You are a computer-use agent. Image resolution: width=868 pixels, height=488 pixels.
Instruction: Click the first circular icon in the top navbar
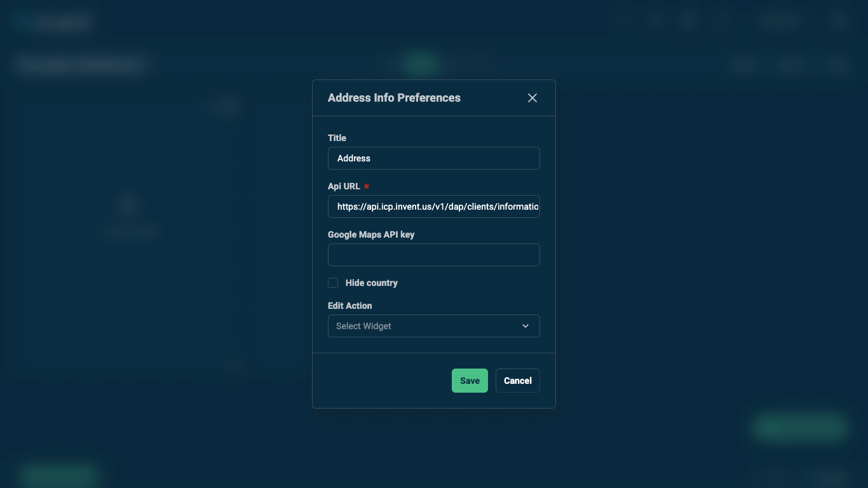(x=623, y=21)
